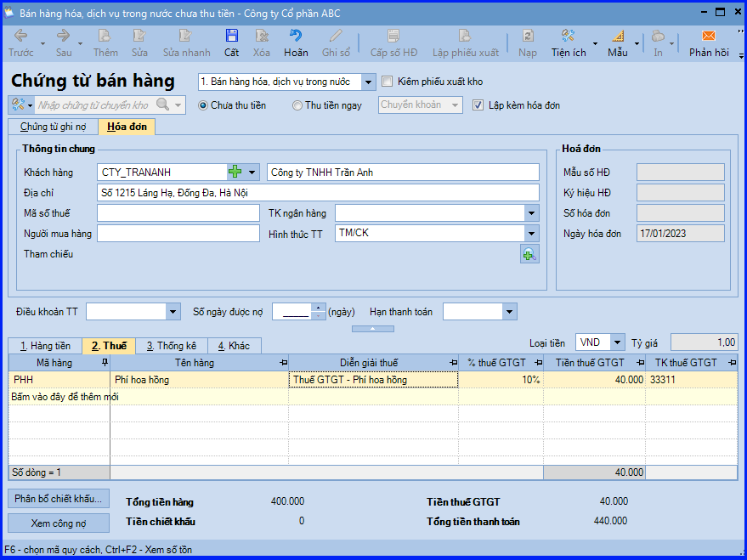Click the search magnifier in chuyển kho box
747x560 pixels.
[x=163, y=105]
